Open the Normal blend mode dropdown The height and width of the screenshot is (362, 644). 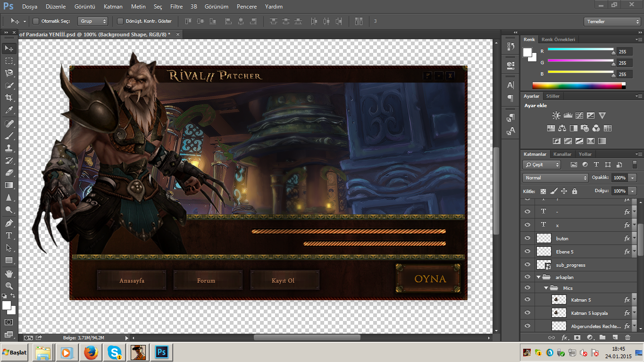555,178
